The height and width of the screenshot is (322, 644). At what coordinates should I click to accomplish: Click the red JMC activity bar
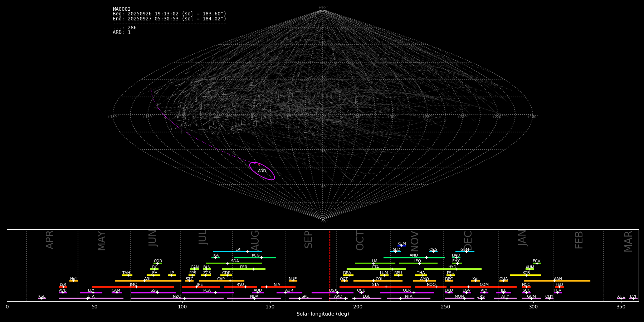tap(133, 287)
